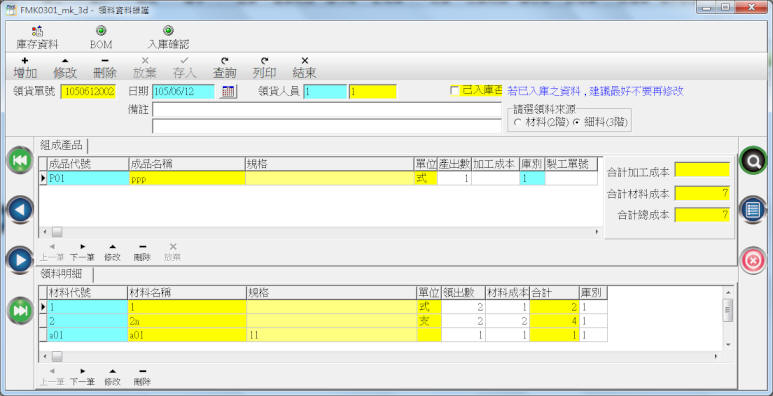Click the 成品代號 column header
This screenshot has height=396, width=773.
click(88, 164)
